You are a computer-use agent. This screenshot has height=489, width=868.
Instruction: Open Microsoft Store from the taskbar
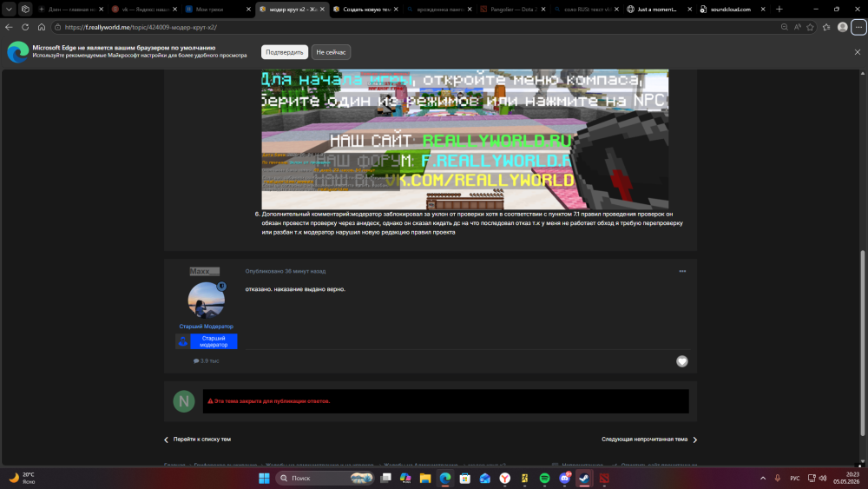pos(465,478)
